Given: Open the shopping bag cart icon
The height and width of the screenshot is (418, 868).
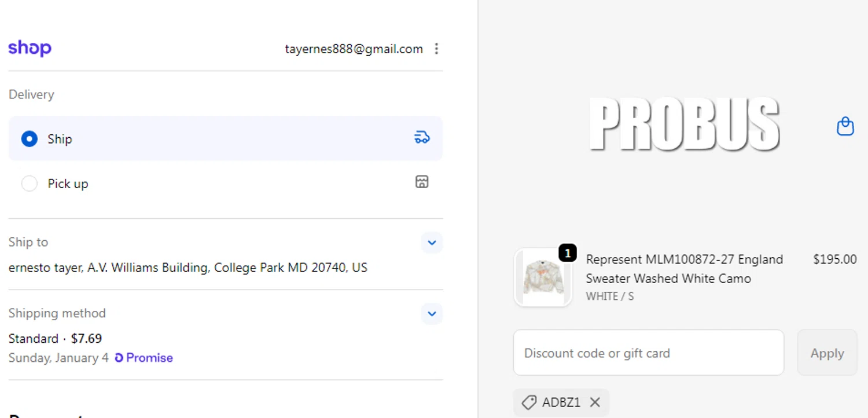Looking at the screenshot, I should (x=845, y=126).
